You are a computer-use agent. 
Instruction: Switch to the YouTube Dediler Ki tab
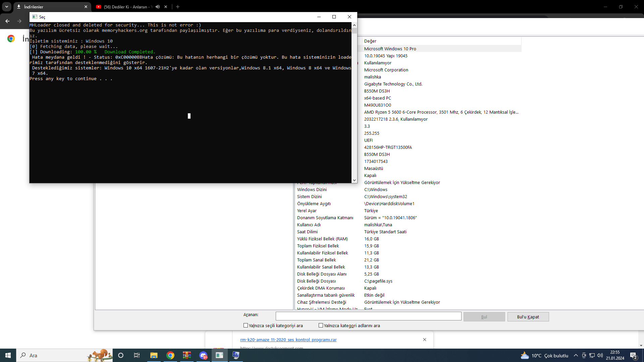[x=127, y=7]
